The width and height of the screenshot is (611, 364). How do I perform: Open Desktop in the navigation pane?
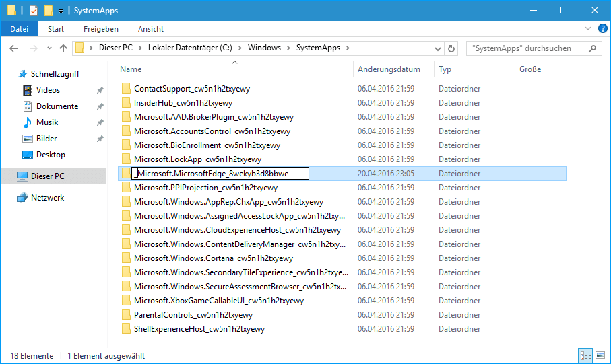[x=51, y=155]
